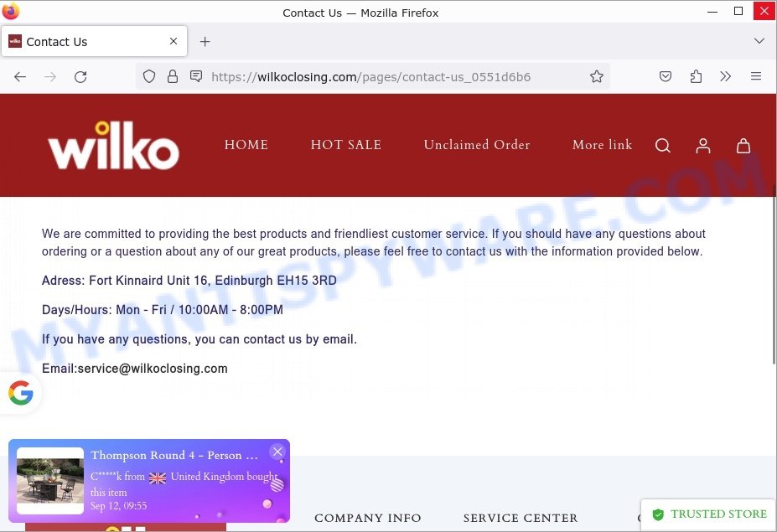Open the account user icon
Screen dimensions: 777x532
(702, 146)
